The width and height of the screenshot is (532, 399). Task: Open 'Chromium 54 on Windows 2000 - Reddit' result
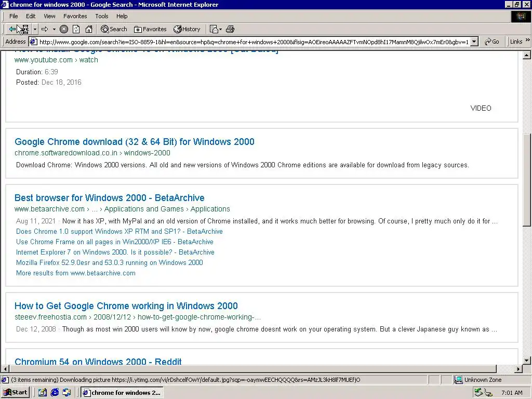(98, 362)
